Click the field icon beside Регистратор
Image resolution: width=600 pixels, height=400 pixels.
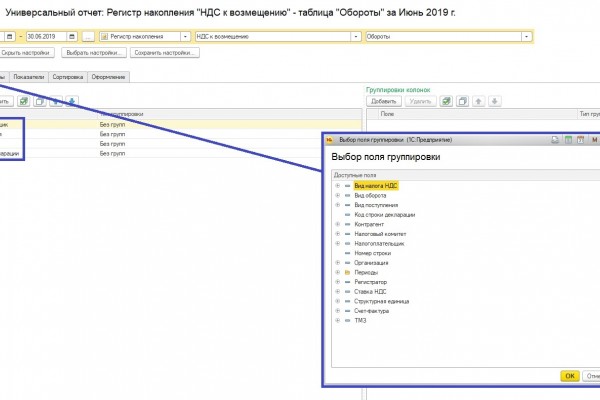[347, 282]
